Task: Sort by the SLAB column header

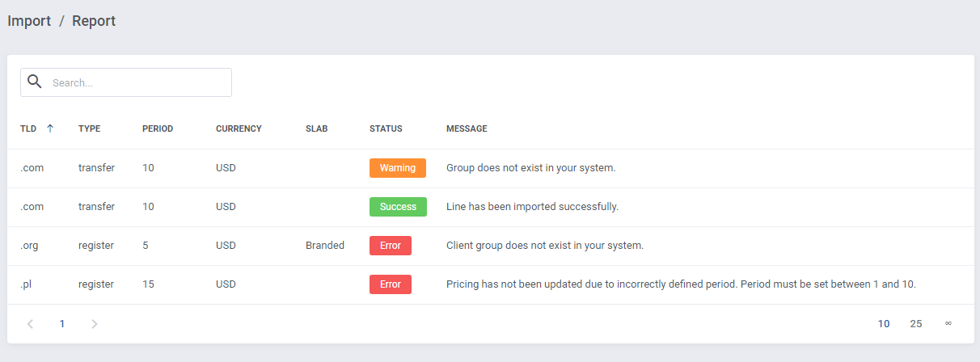Action: (317, 128)
